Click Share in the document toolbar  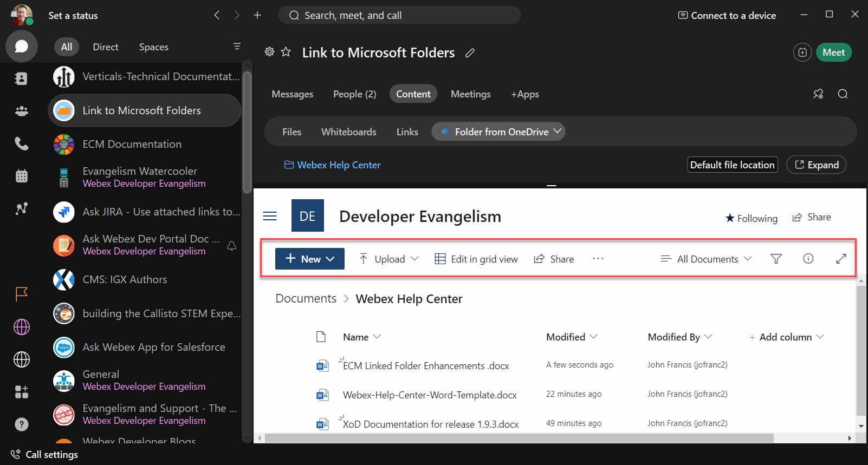point(554,259)
